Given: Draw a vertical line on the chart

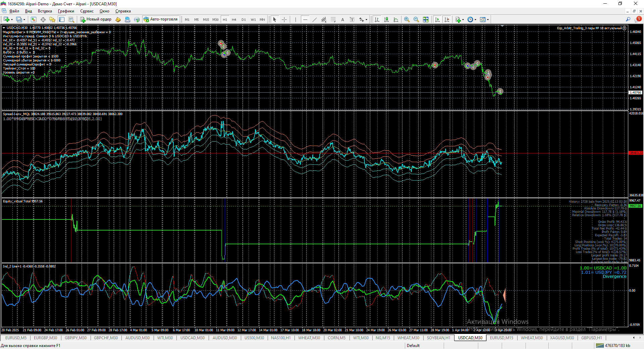Looking at the screenshot, I should (x=296, y=19).
